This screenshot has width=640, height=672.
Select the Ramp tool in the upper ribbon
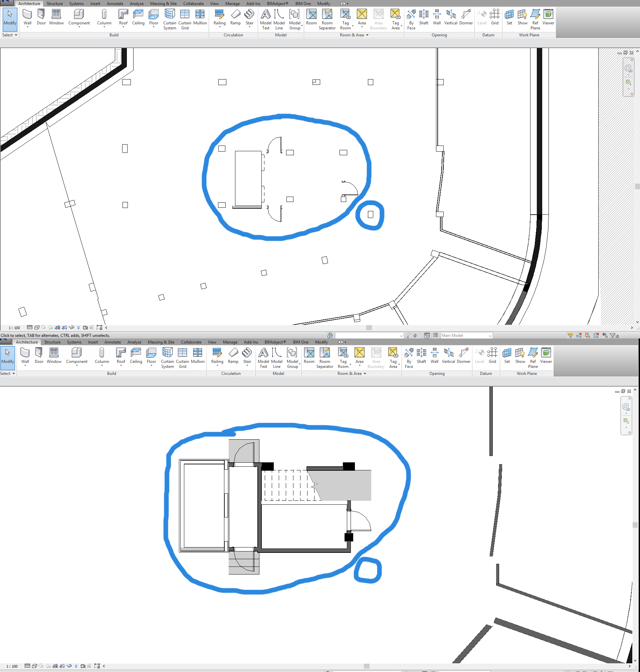click(x=235, y=17)
